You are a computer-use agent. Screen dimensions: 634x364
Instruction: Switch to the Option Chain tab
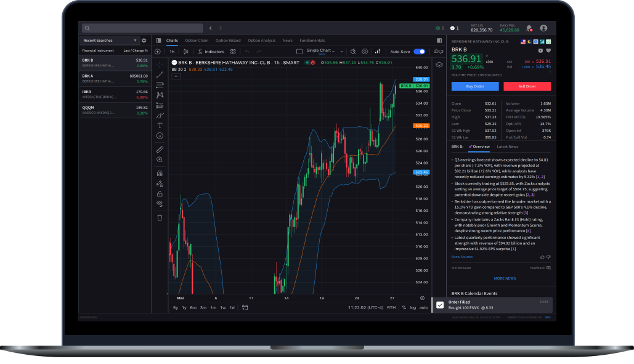[x=197, y=41]
